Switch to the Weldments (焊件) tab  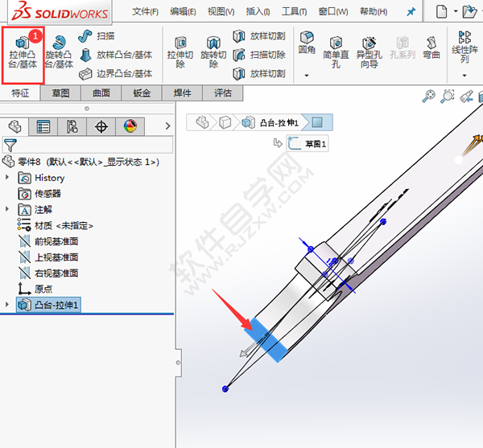183,93
